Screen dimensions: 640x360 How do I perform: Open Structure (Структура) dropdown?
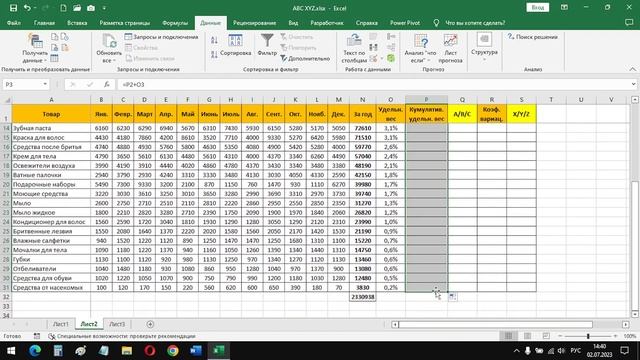(484, 47)
